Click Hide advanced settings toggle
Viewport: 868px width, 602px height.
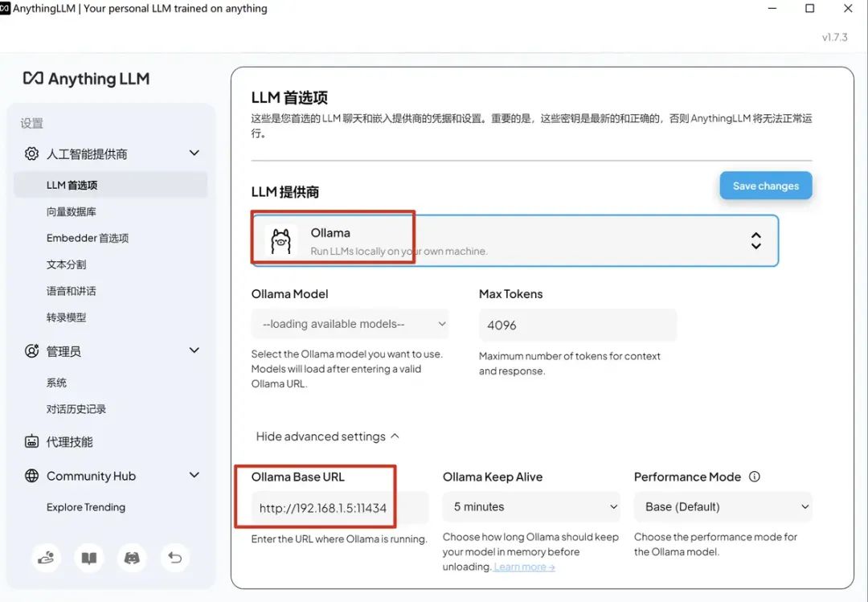pyautogui.click(x=327, y=436)
